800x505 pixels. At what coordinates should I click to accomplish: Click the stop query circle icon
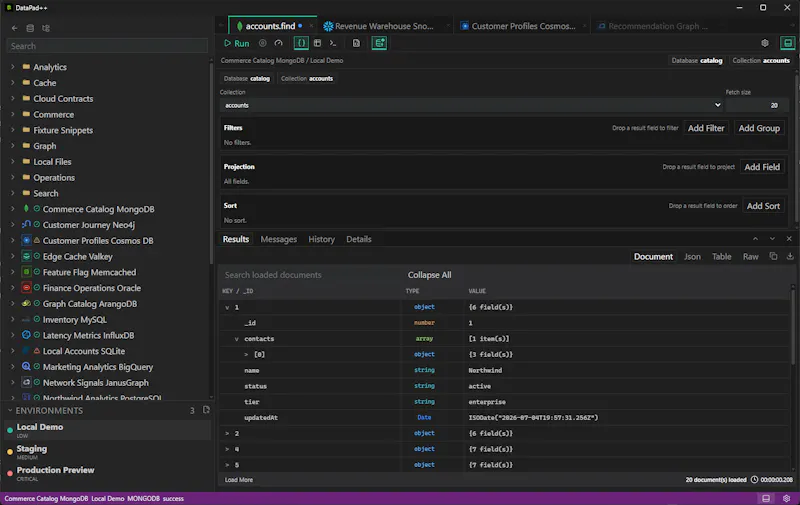[x=262, y=43]
